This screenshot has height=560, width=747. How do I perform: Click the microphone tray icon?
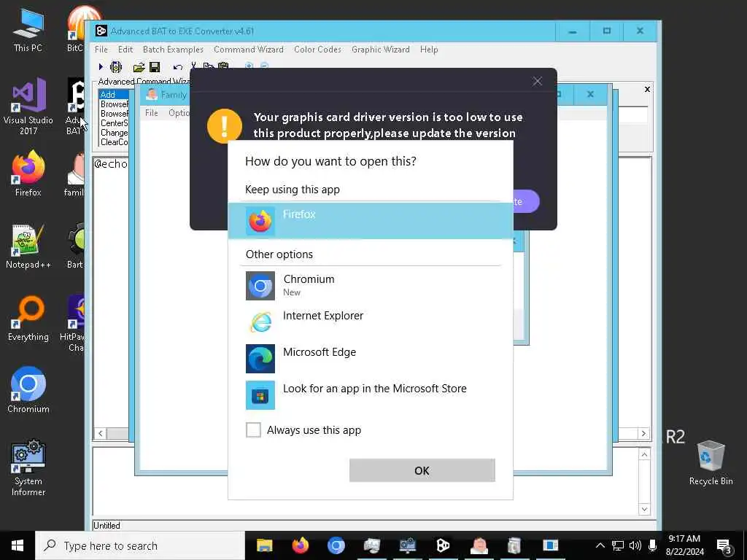(x=652, y=545)
